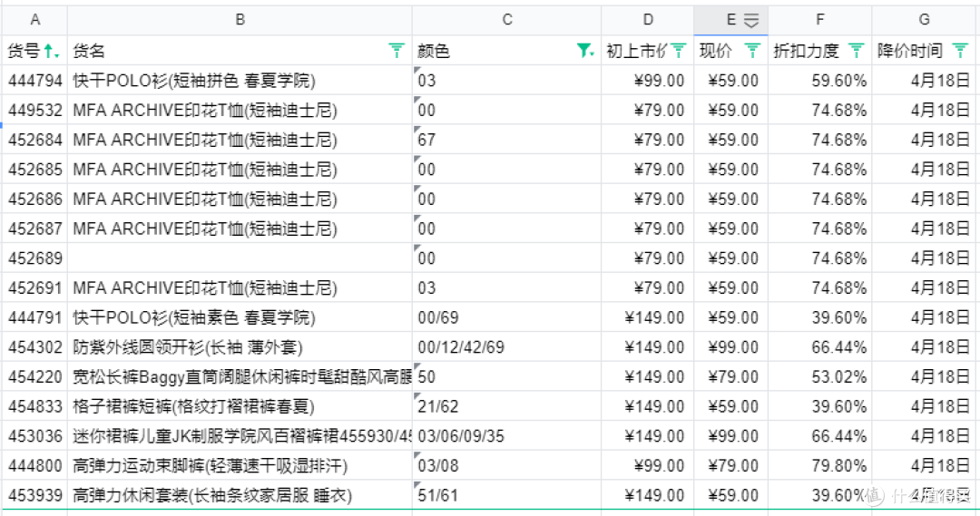Image resolution: width=980 pixels, height=516 pixels.
Task: Open the filter icon for 初上市价 column
Action: (x=678, y=51)
